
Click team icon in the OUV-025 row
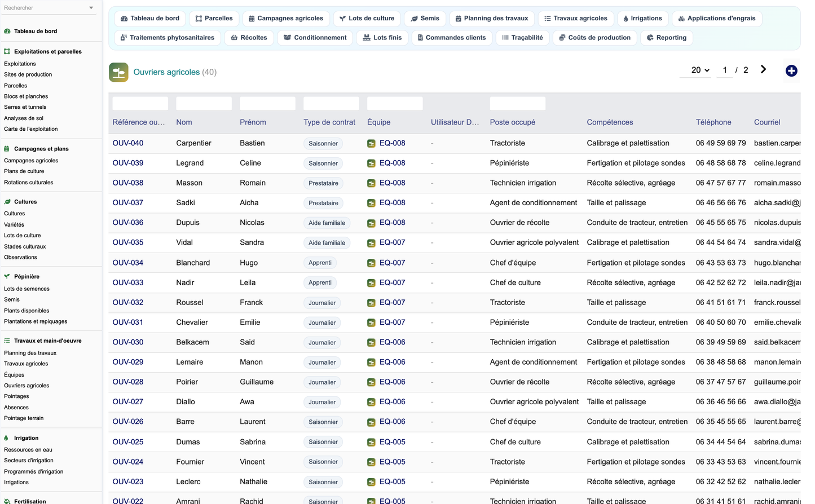(371, 443)
